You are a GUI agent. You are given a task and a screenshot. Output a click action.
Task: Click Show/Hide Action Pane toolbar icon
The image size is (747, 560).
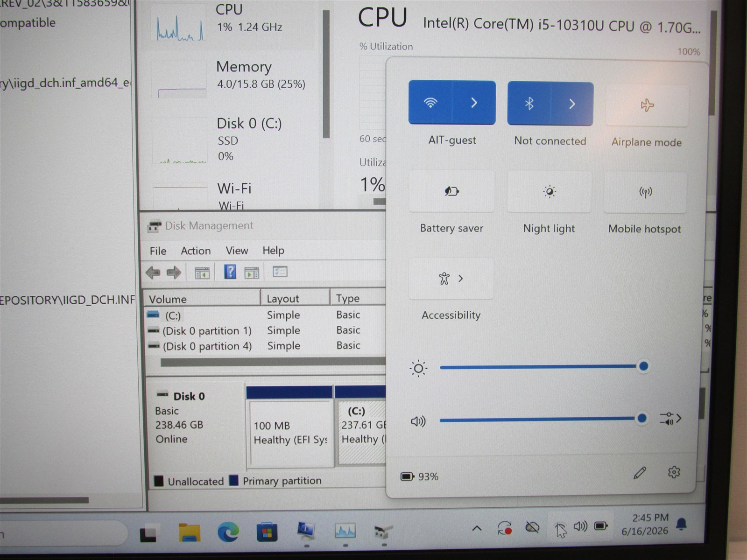[252, 273]
